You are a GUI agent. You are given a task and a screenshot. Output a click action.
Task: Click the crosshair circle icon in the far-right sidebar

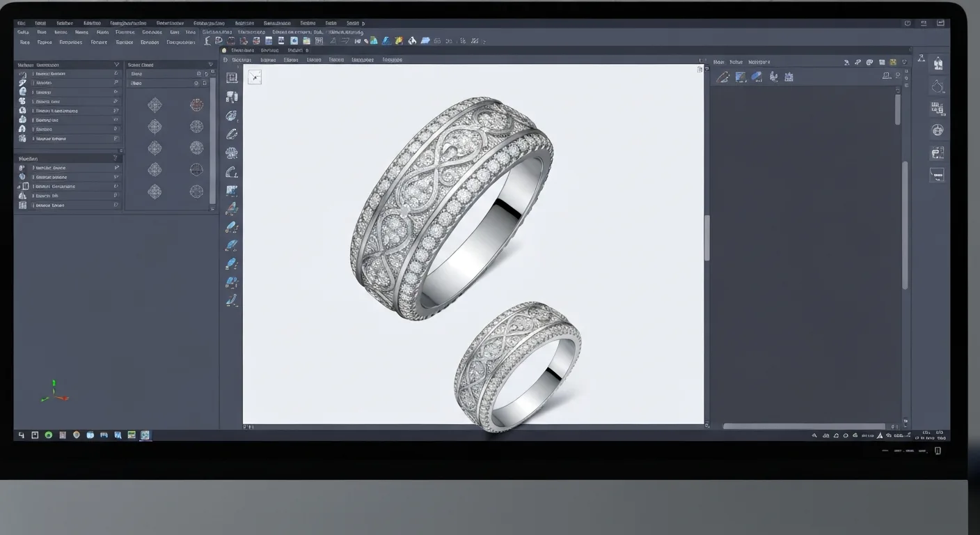coord(938,130)
